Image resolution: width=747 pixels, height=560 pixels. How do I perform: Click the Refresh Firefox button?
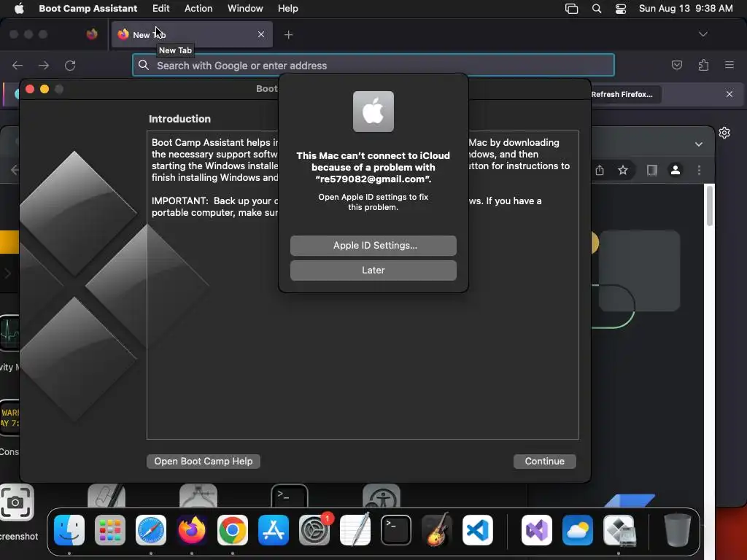click(x=622, y=94)
